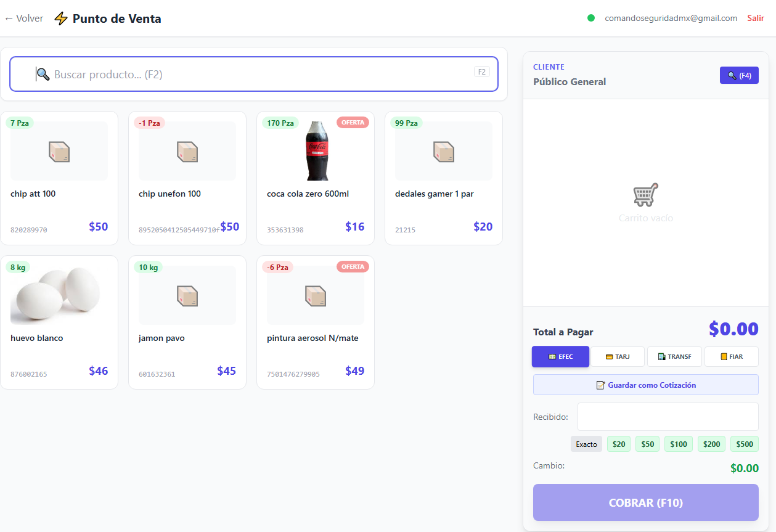Click Guardar como Cotización button
Viewport: 776px width, 532px height.
click(x=645, y=385)
